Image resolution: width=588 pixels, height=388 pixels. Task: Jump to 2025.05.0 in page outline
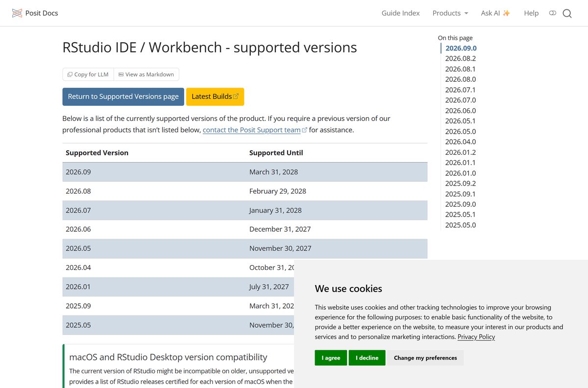[x=460, y=225]
